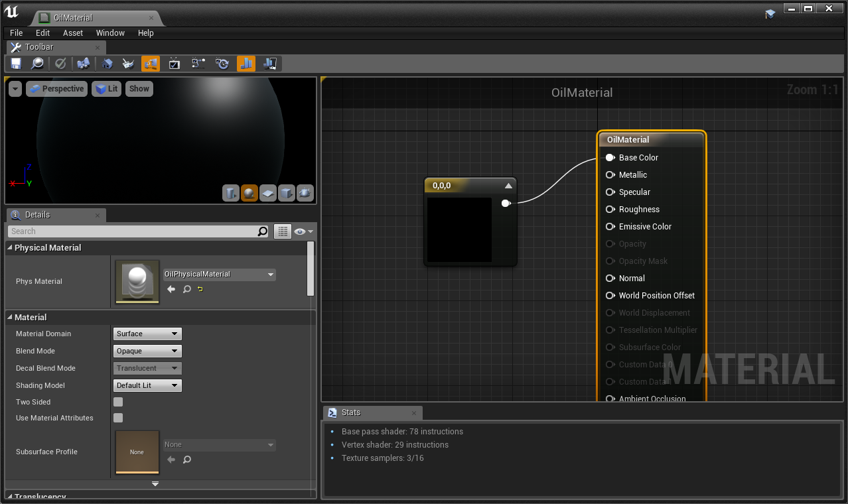Screen dimensions: 848x504
Task: Collapse the 0,0,0 node preview arrow
Action: pyautogui.click(x=508, y=186)
